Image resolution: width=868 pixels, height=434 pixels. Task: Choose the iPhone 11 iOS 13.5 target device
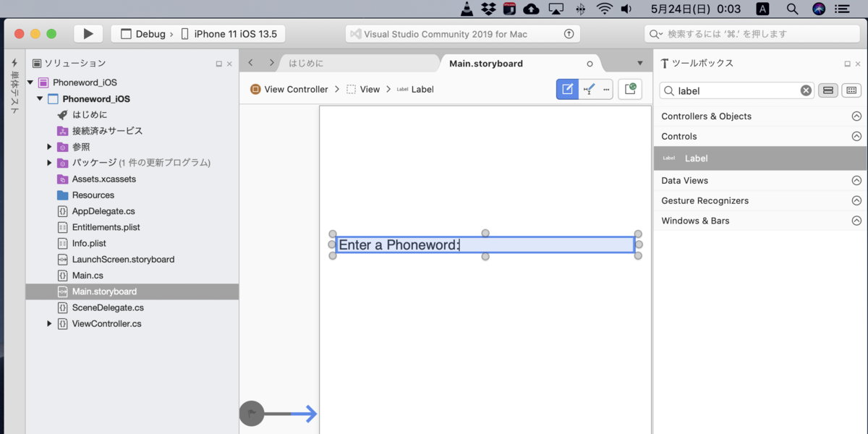pos(228,34)
